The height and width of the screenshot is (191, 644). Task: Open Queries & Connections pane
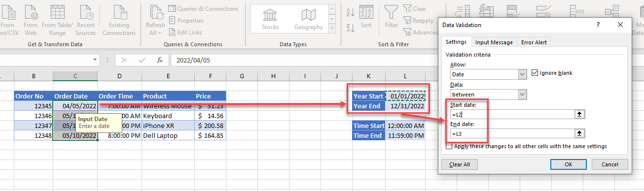point(203,9)
